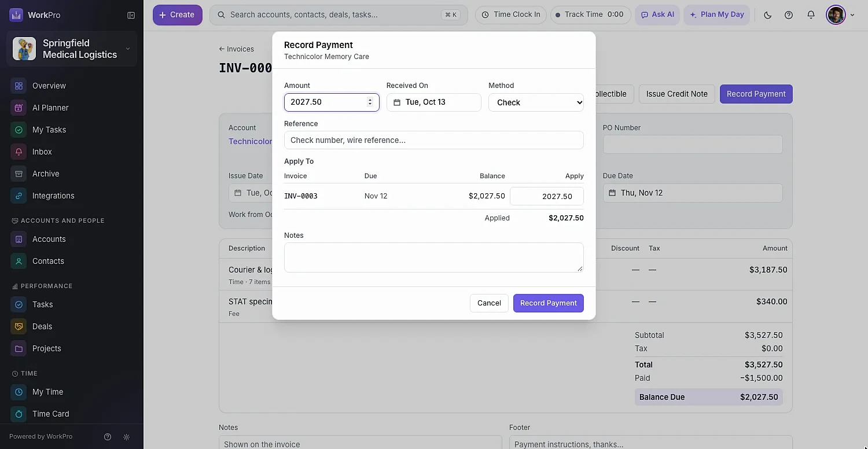The height and width of the screenshot is (449, 868).
Task: Start the Track Time timer
Action: [x=590, y=15]
